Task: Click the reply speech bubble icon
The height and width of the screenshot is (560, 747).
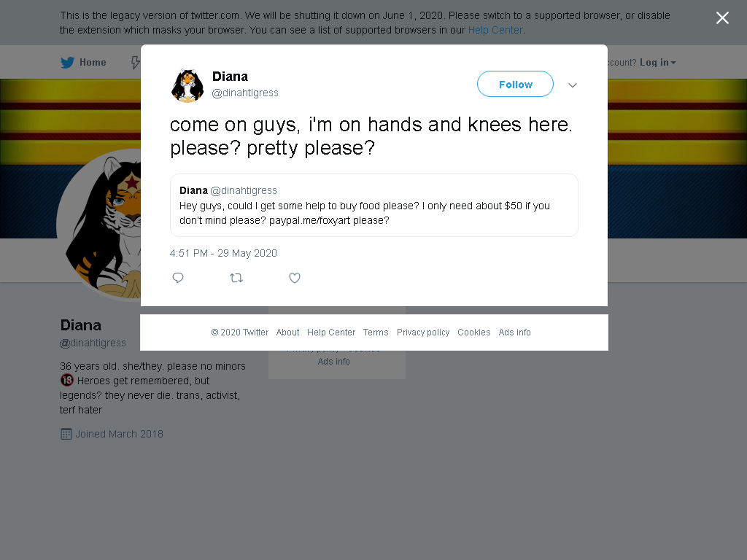Action: tap(178, 278)
